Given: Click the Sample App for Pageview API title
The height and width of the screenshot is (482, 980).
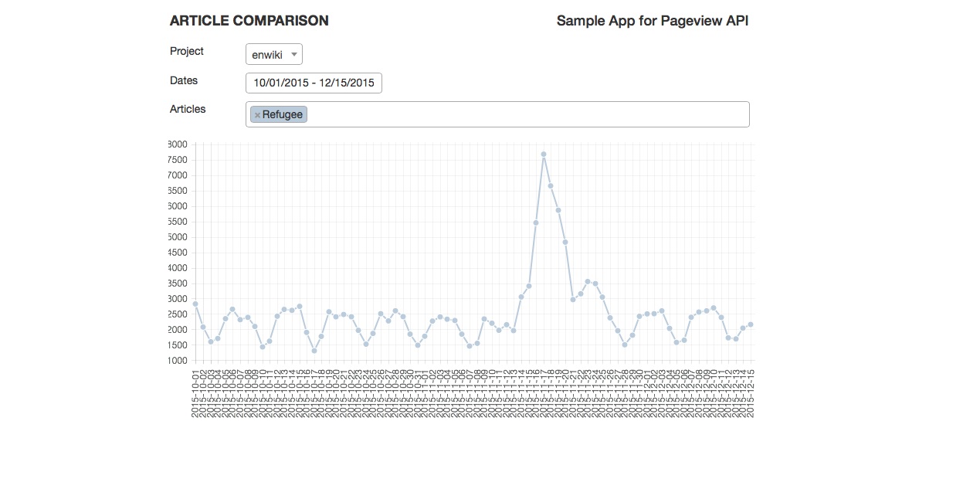Looking at the screenshot, I should tap(652, 21).
